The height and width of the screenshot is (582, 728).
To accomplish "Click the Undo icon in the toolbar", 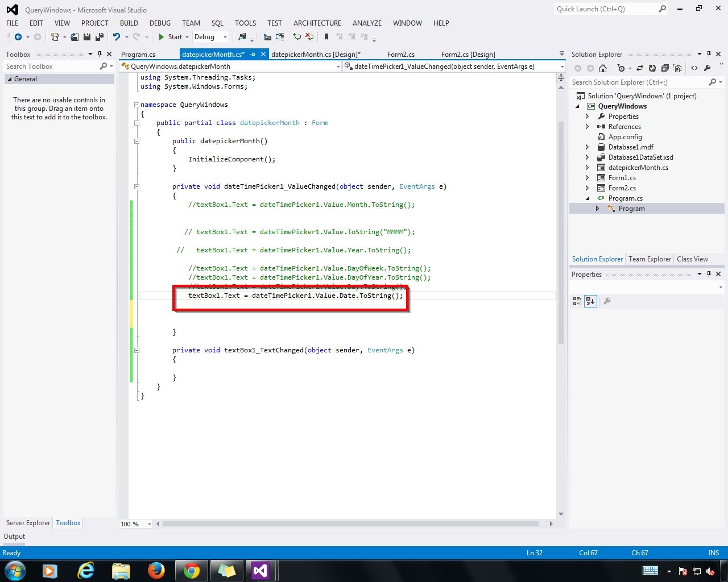I will (117, 37).
